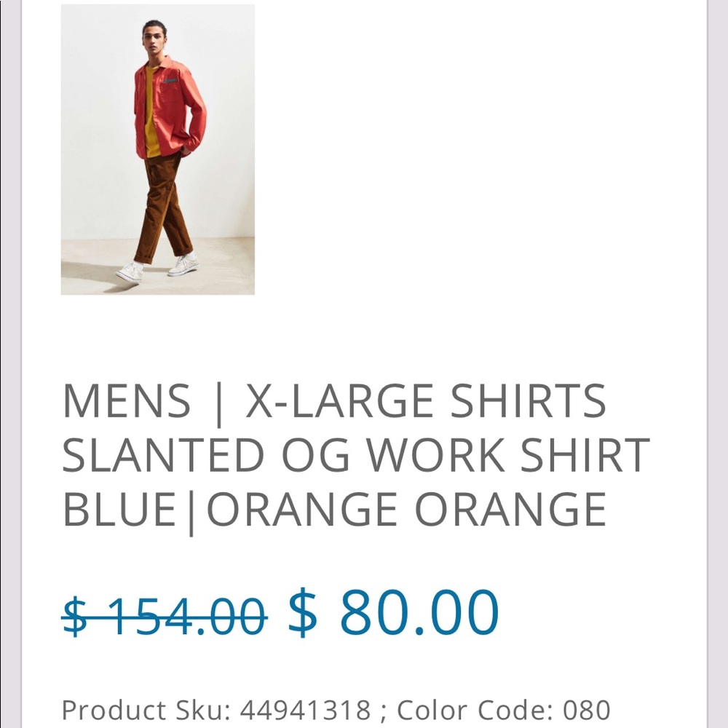Click the crossed-out $ 154.00 price

pyautogui.click(x=165, y=616)
